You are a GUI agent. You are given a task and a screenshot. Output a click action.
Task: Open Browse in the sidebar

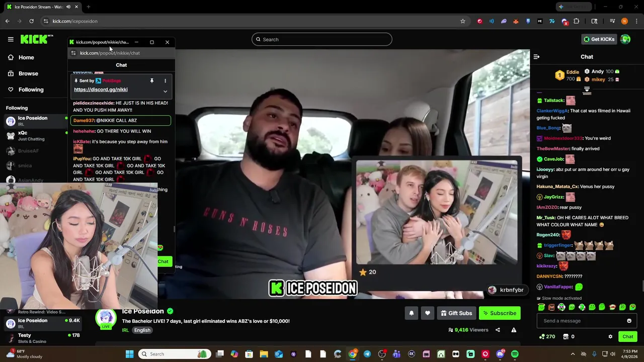click(23, 73)
